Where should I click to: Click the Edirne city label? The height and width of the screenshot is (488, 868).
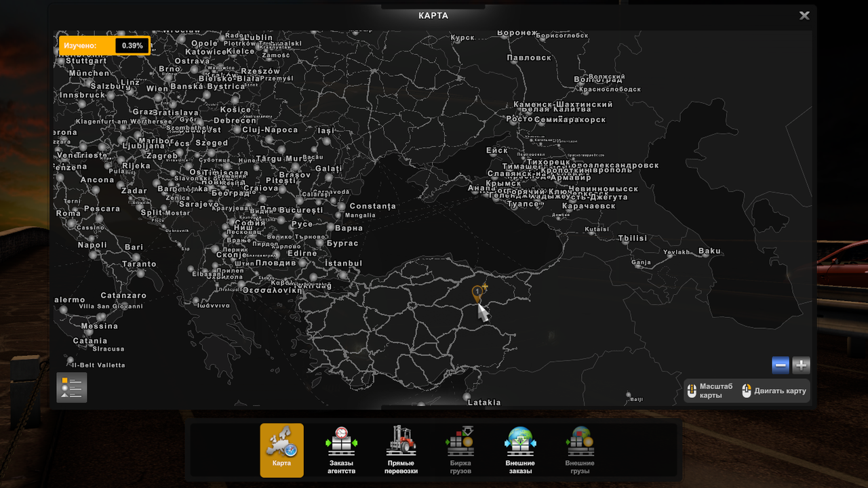coord(302,253)
